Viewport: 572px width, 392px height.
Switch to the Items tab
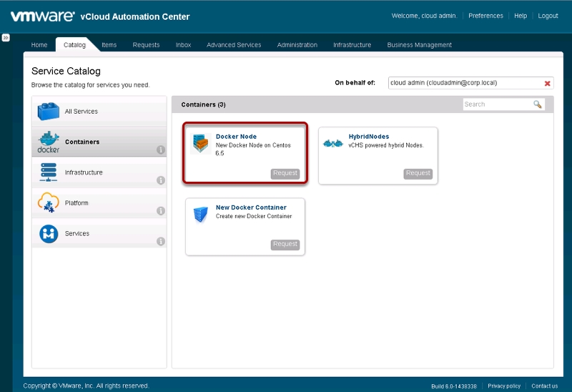pyautogui.click(x=109, y=45)
